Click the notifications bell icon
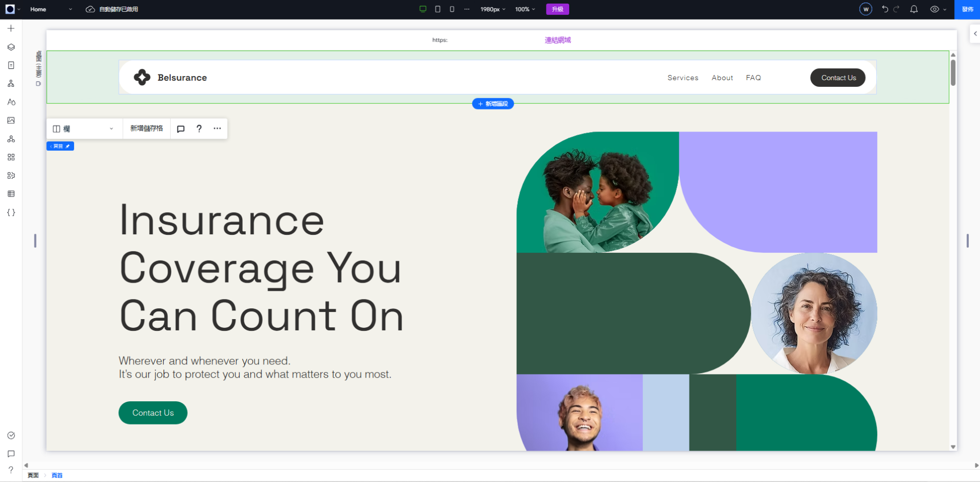The height and width of the screenshot is (482, 980). coord(914,9)
